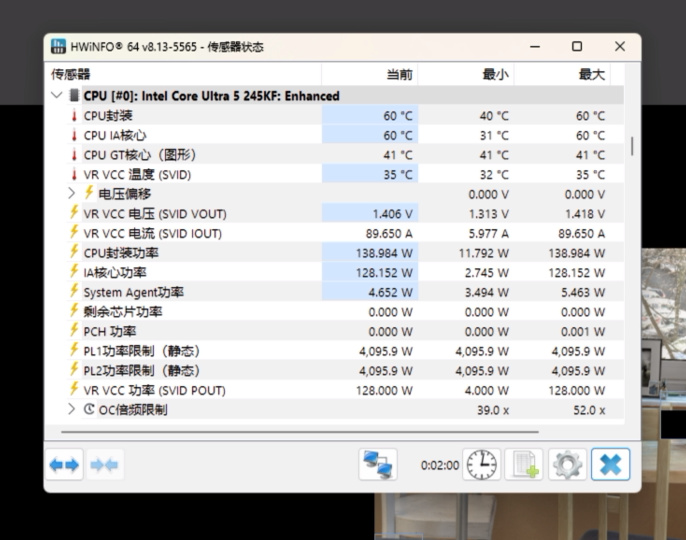The width and height of the screenshot is (686, 540).
Task: Click the thermometer icon beside VR VCC 温度
Action: 74,175
